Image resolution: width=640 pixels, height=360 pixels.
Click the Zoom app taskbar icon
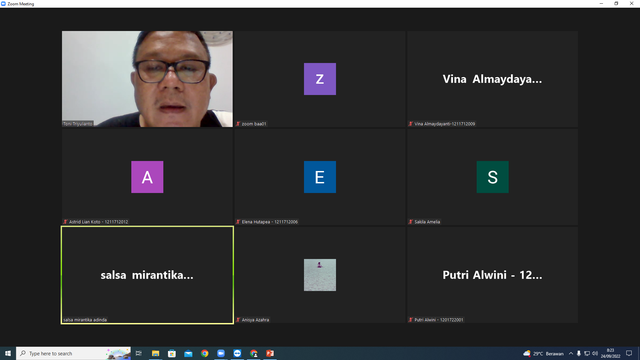click(x=221, y=353)
